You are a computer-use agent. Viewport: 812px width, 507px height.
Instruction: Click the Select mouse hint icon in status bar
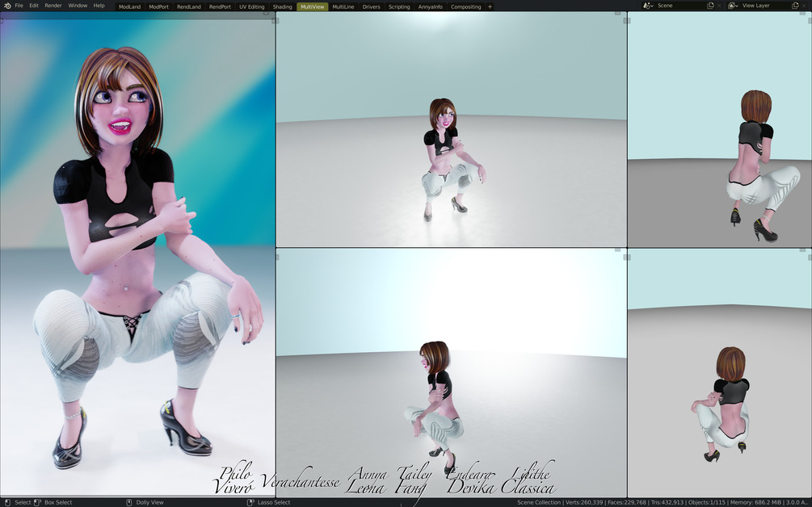click(7, 502)
